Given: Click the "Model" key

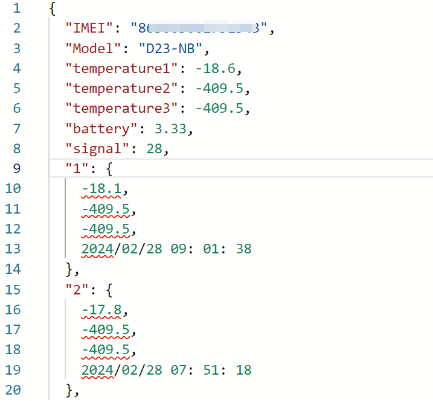Looking at the screenshot, I should click(x=94, y=49).
